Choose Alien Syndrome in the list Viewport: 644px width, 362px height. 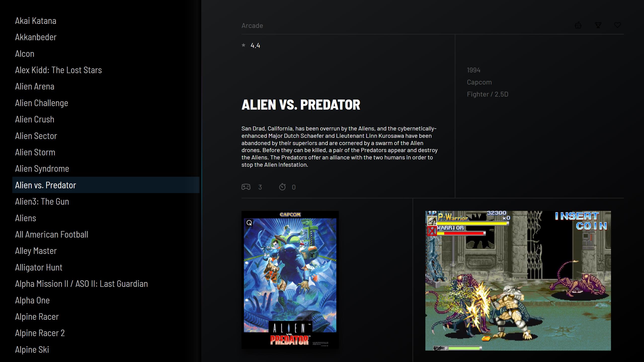106,168
